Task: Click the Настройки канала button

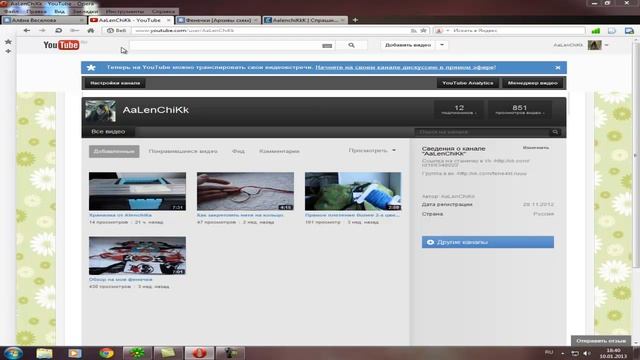Action: pos(115,83)
